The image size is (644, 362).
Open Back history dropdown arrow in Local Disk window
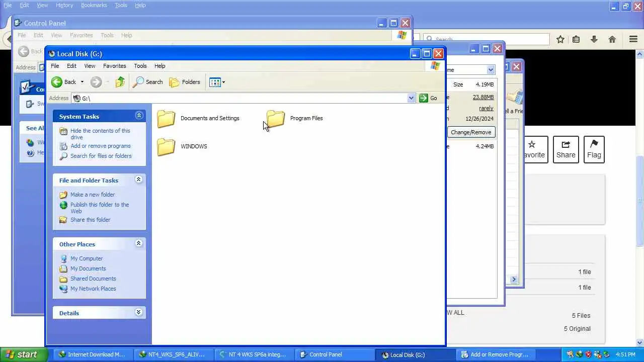click(82, 82)
